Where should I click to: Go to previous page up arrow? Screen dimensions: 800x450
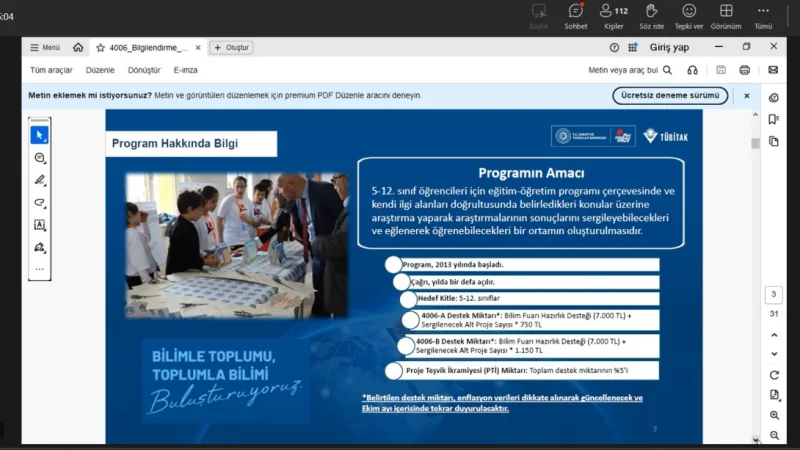(774, 335)
